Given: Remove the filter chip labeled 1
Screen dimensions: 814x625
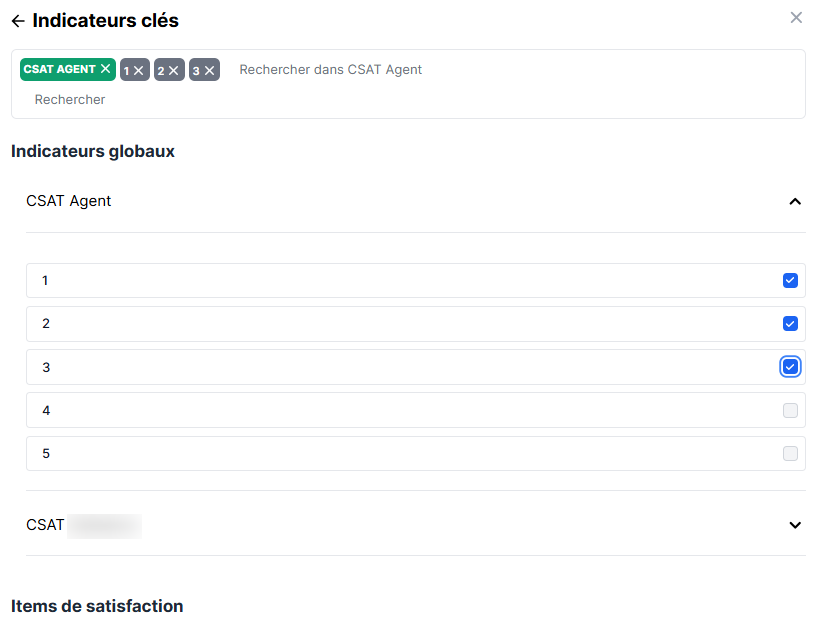Looking at the screenshot, I should (139, 70).
